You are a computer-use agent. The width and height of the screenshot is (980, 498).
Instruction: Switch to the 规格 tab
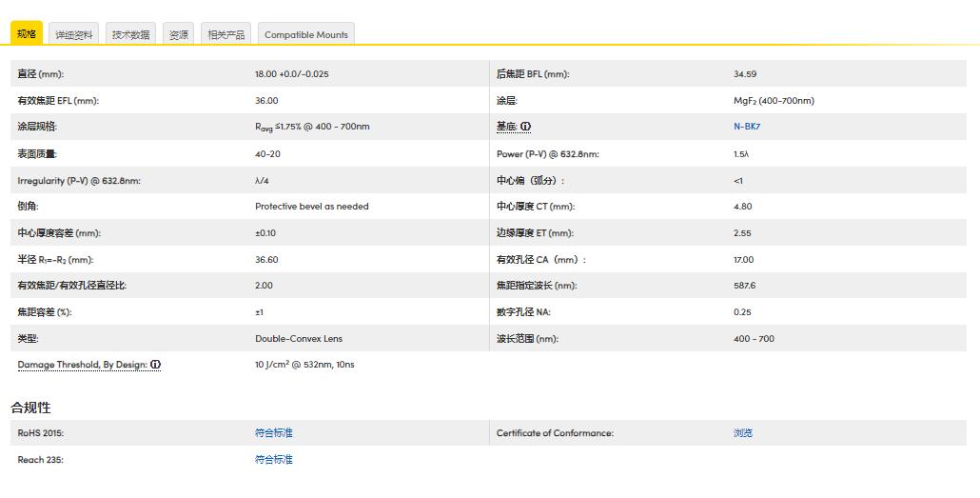tap(27, 34)
